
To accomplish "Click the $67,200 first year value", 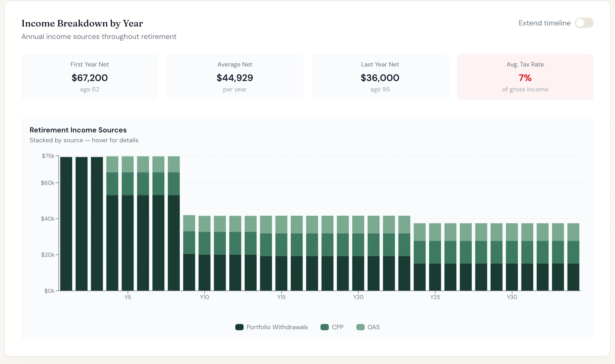I will 90,78.
